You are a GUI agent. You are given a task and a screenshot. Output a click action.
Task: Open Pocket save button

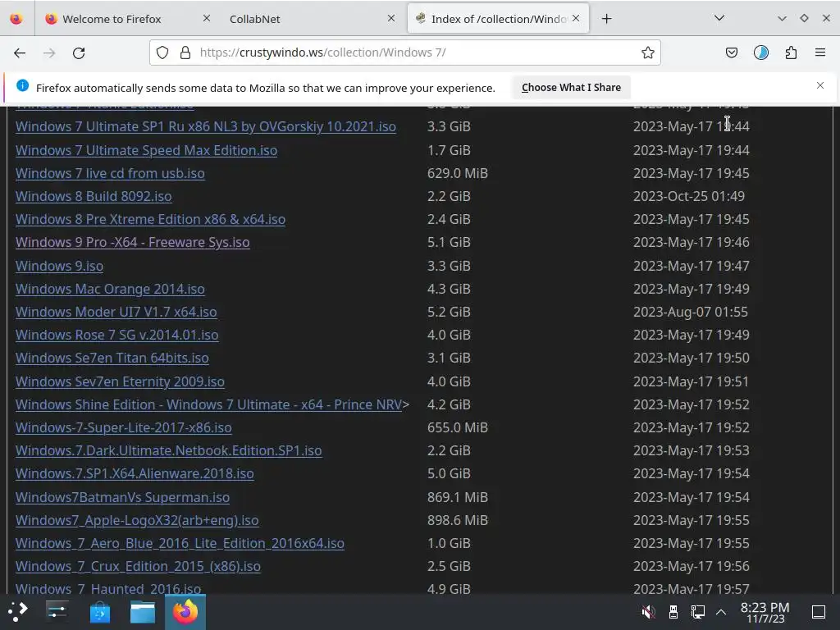[731, 52]
